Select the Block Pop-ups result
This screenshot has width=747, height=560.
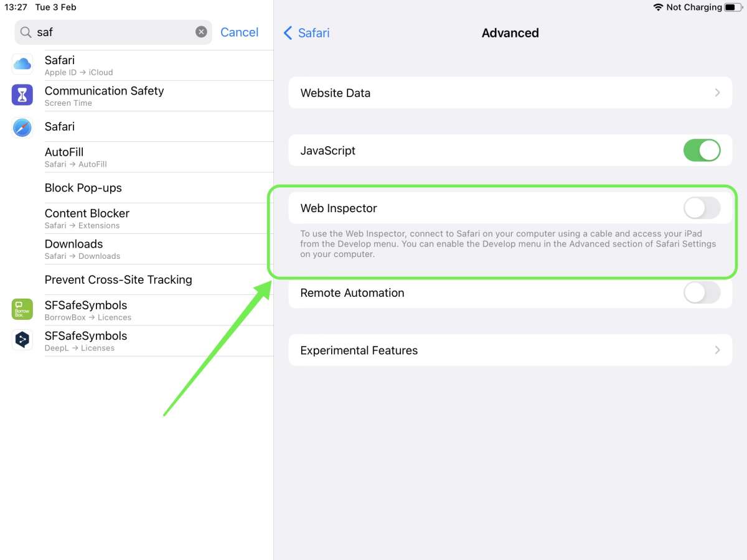(x=159, y=188)
